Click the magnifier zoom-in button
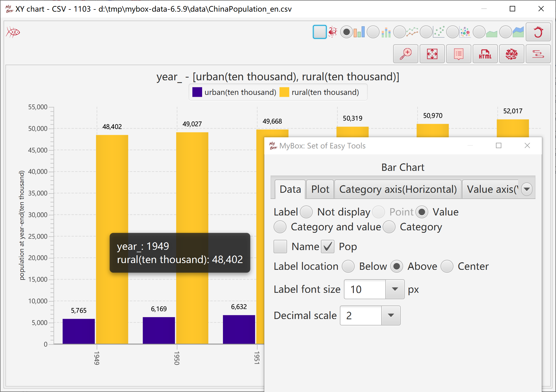556x392 pixels. pos(406,54)
